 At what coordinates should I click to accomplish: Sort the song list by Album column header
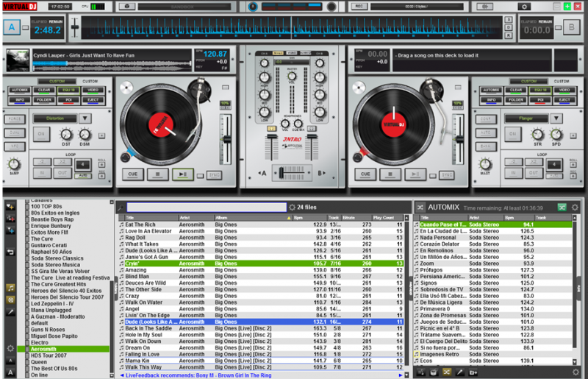253,218
